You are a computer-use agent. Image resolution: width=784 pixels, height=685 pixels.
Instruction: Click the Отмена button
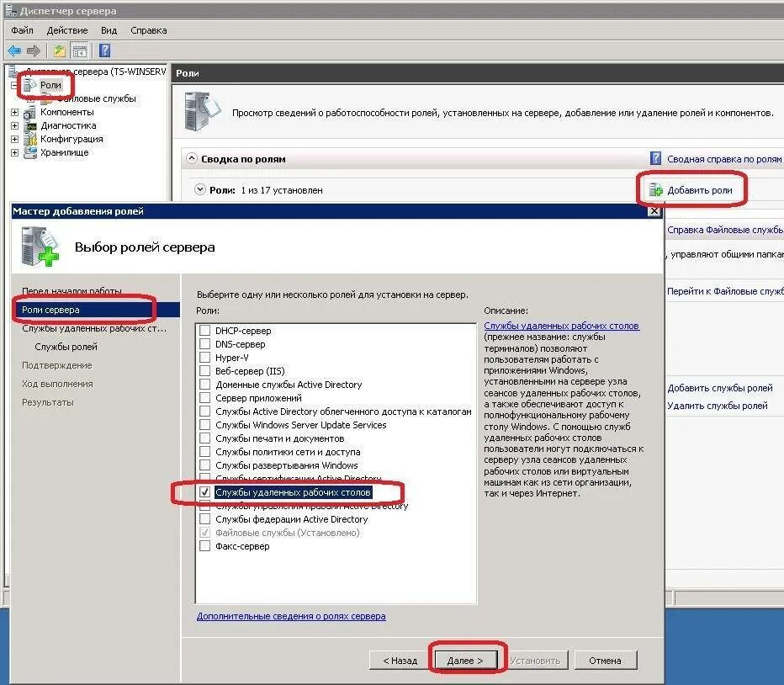coord(605,661)
